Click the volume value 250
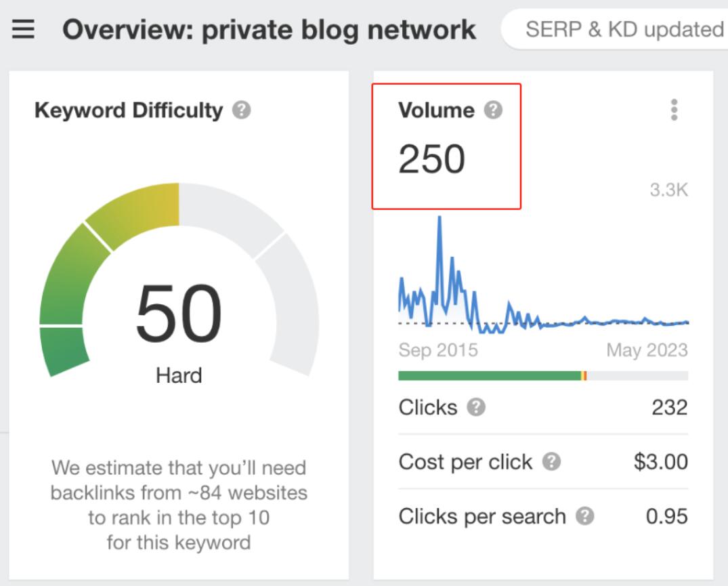728x586 pixels. (431, 159)
